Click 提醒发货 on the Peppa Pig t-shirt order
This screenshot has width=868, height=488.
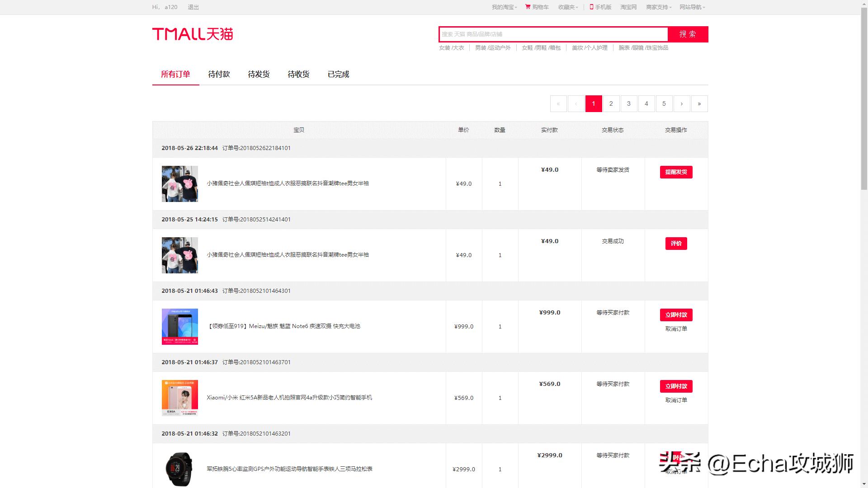coord(676,172)
